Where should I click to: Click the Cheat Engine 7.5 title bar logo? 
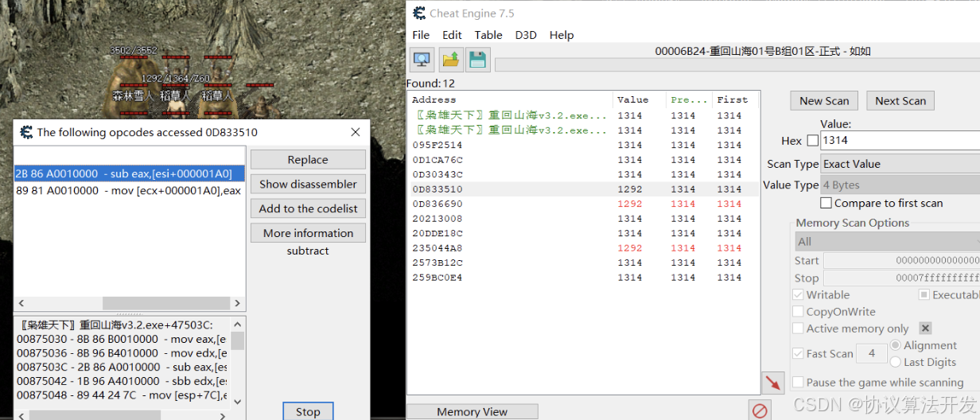pyautogui.click(x=419, y=13)
